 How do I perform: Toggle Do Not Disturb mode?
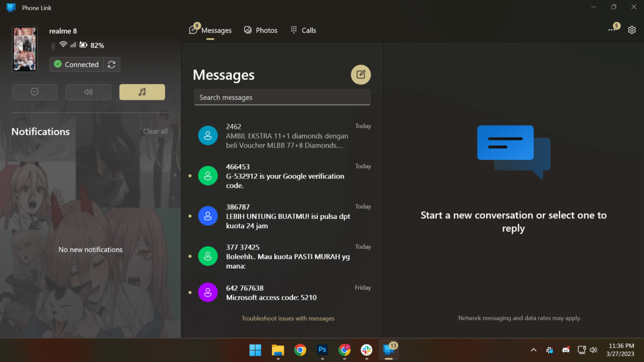click(35, 92)
